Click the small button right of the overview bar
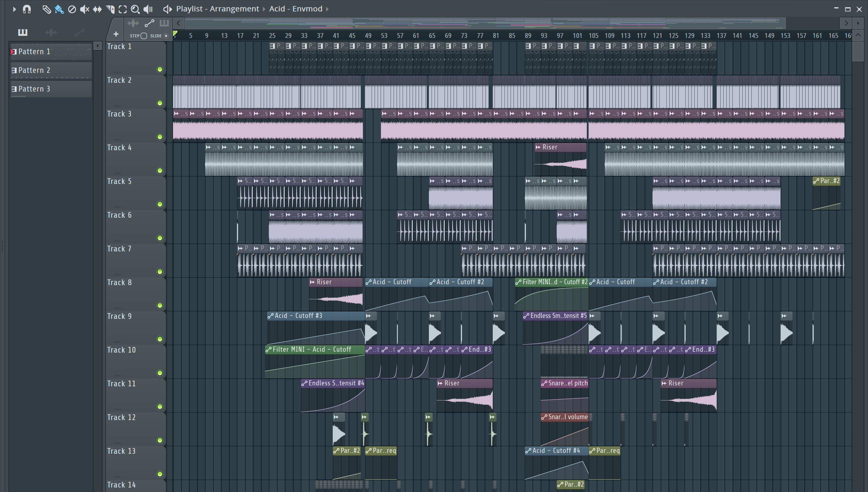Screen dimensions: 868x492 [x=858, y=23]
